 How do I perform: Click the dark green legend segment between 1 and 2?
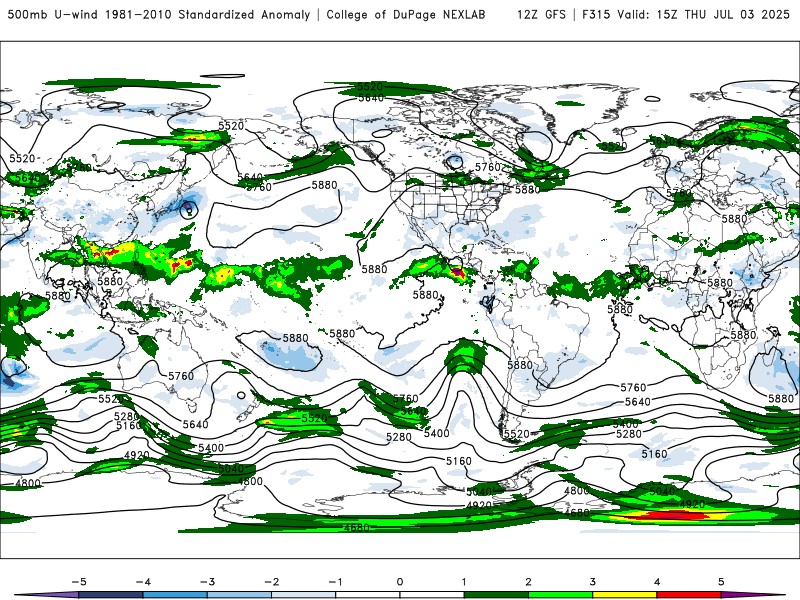(x=496, y=595)
